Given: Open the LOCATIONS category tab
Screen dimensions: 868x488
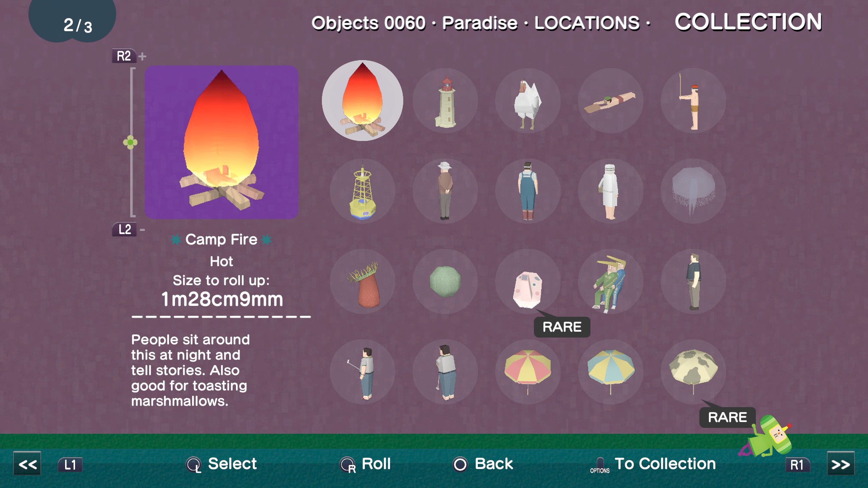Looking at the screenshot, I should pyautogui.click(x=587, y=23).
